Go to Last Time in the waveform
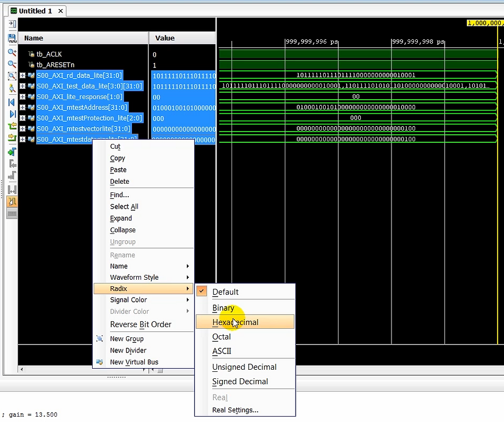This screenshot has width=504, height=422. (12, 114)
